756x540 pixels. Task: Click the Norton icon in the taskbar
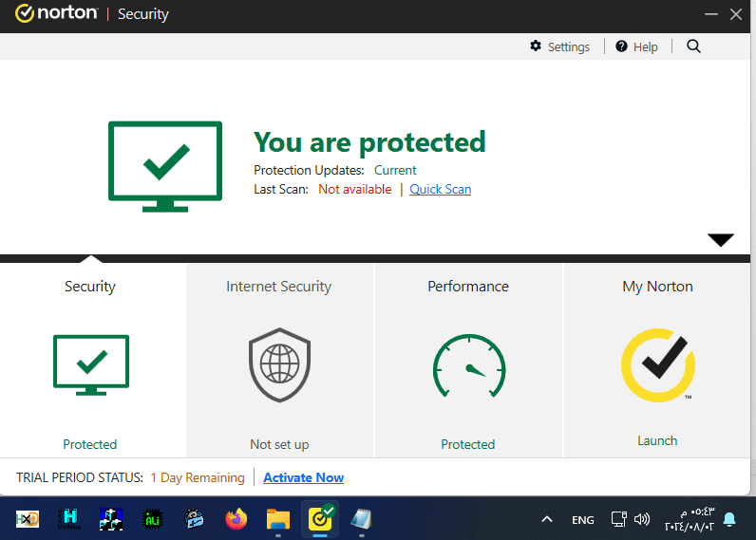tap(320, 519)
